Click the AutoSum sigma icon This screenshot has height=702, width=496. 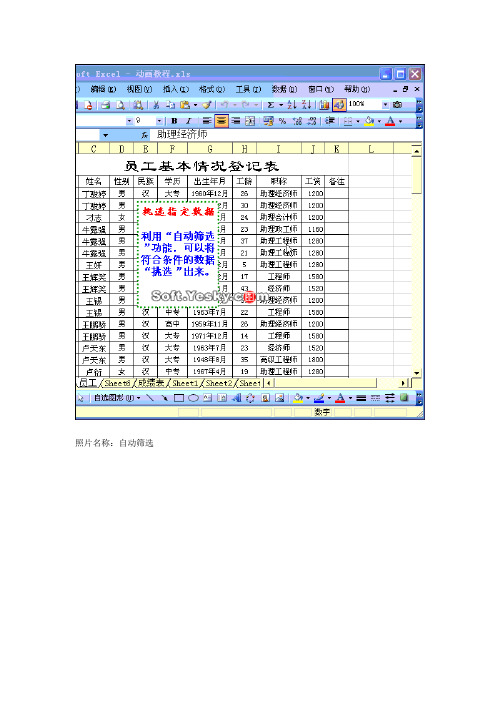coord(271,105)
